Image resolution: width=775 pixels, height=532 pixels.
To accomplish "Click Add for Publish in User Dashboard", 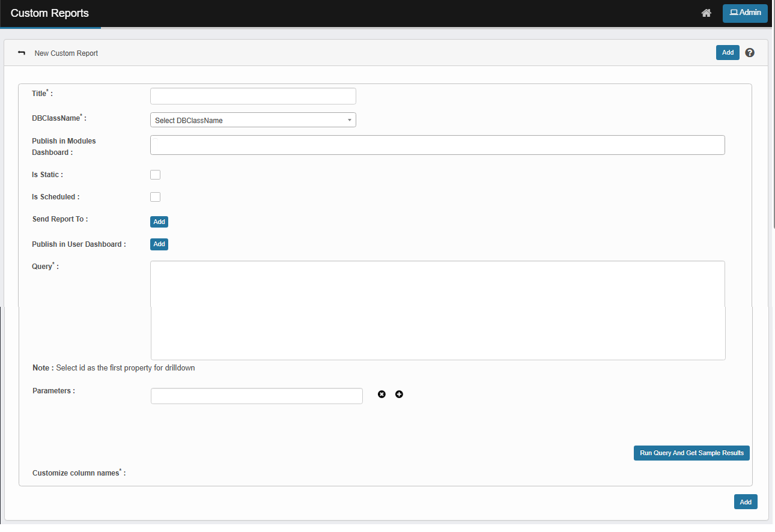I will click(159, 244).
